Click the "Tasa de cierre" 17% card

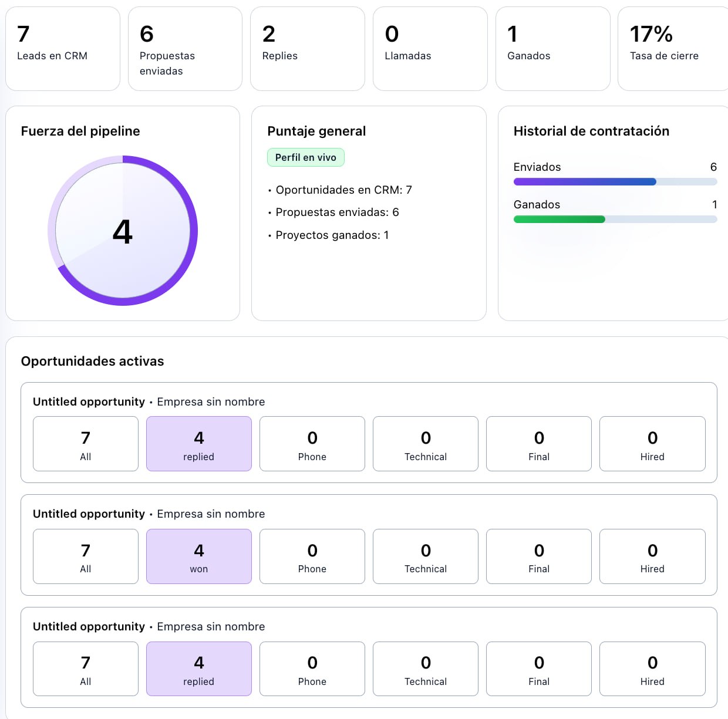(x=673, y=49)
